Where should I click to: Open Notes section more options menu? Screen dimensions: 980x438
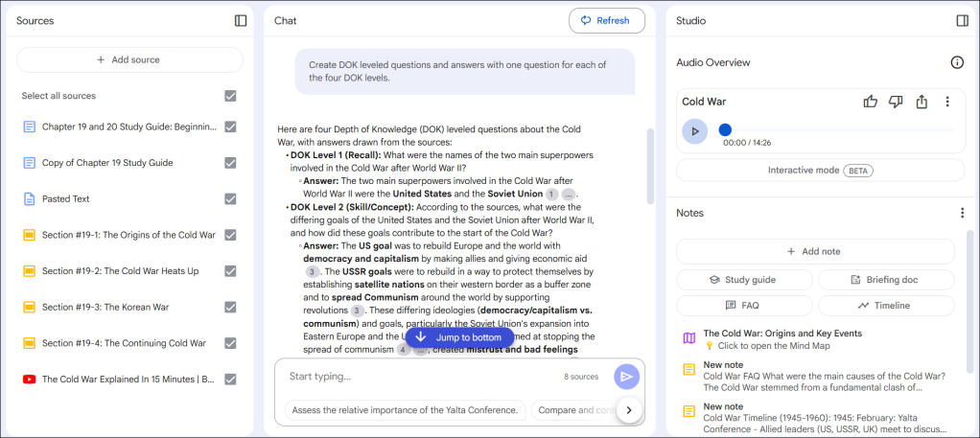coord(962,213)
